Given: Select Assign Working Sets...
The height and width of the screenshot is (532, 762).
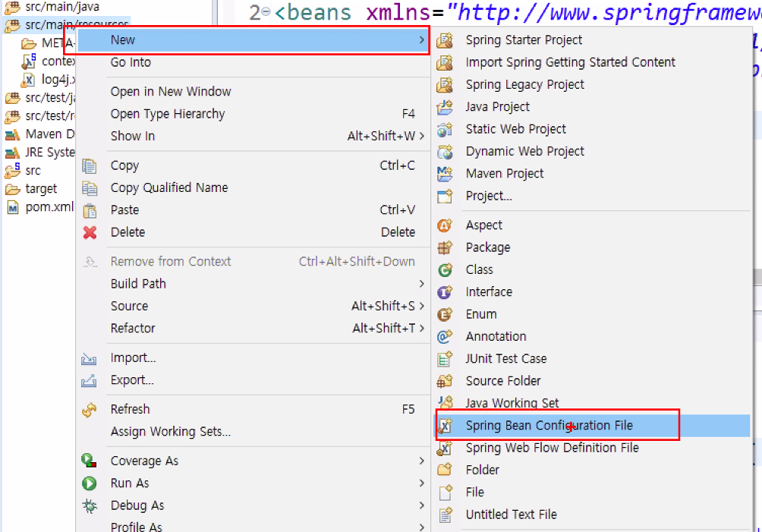Looking at the screenshot, I should click(x=253, y=431).
